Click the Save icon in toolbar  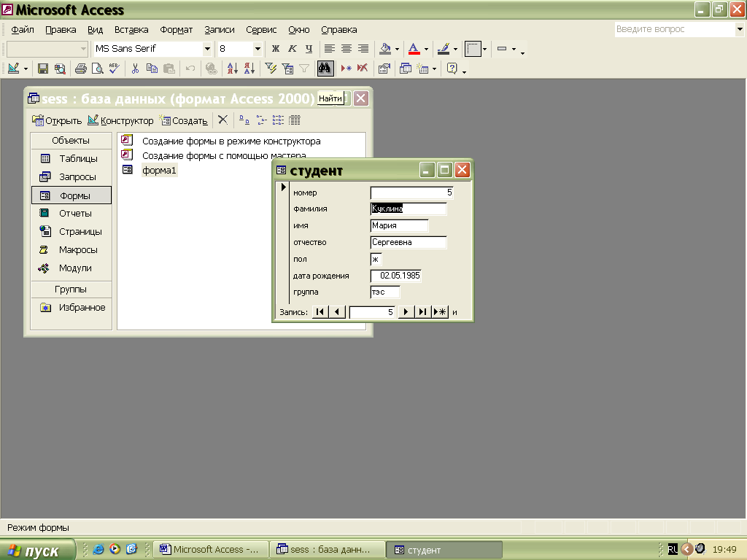(x=43, y=69)
